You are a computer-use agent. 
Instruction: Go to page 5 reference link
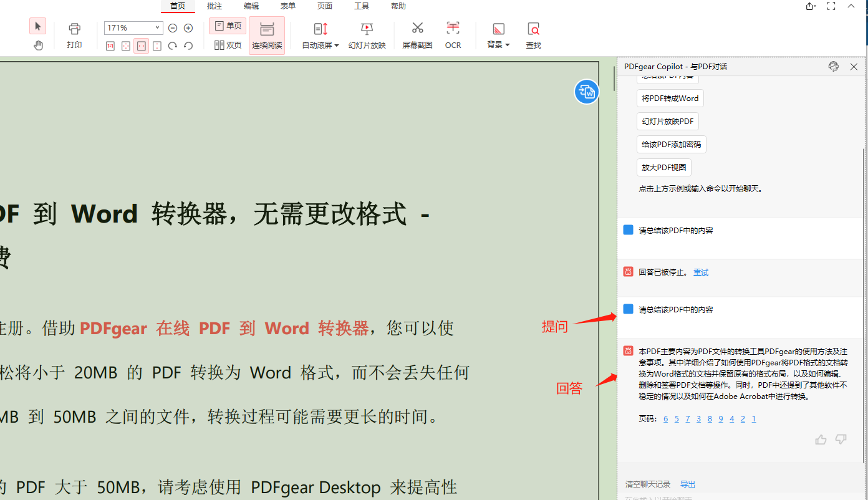[x=677, y=419]
